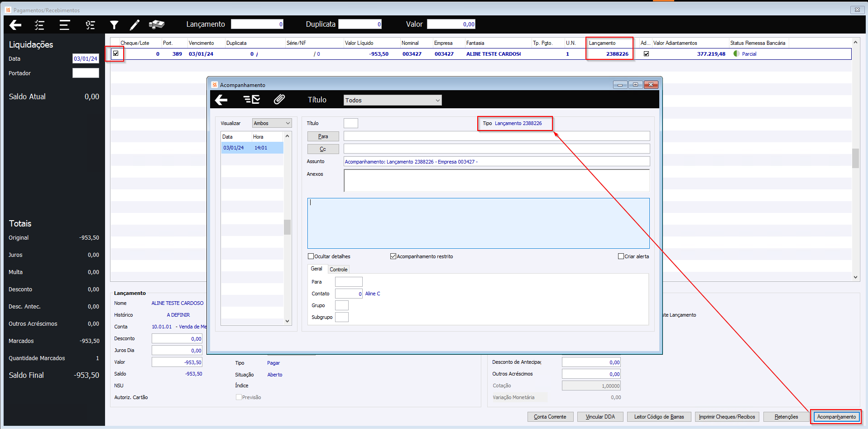The height and width of the screenshot is (429, 868).
Task: Click the Valor Líquido column header
Action: (359, 43)
